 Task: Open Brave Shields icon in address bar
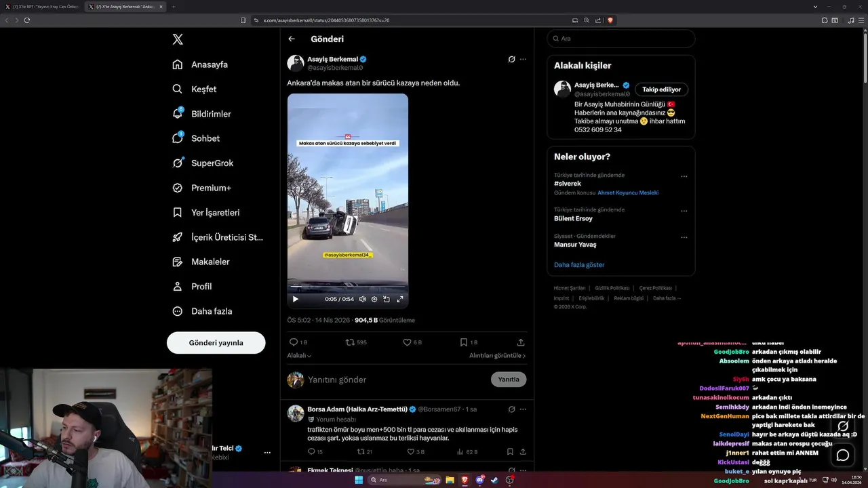[x=610, y=20]
